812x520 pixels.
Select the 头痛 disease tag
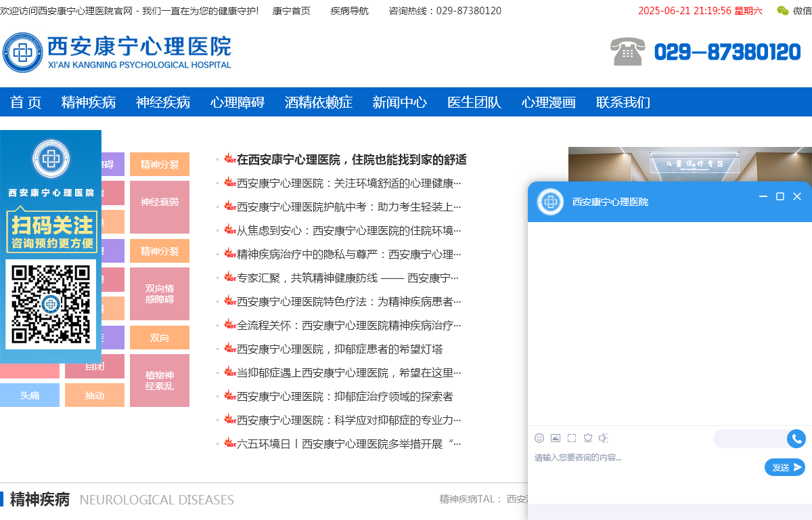[30, 395]
